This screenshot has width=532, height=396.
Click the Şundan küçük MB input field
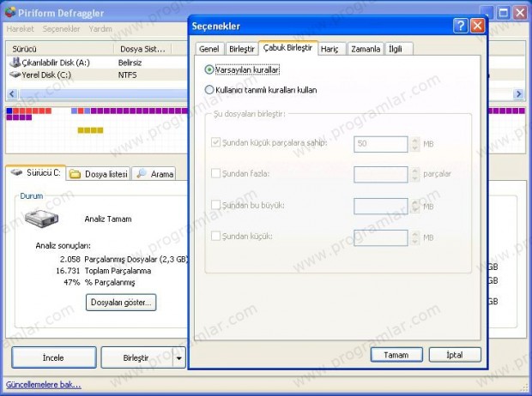coord(381,237)
